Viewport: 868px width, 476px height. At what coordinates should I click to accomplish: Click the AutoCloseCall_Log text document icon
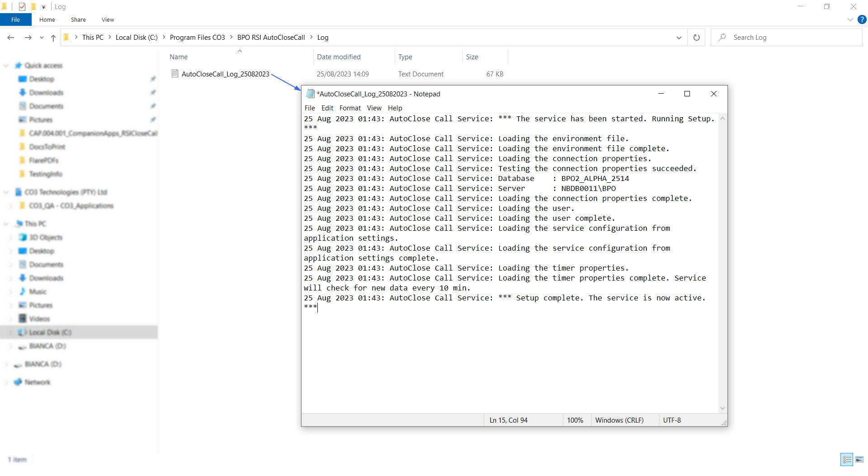click(175, 74)
